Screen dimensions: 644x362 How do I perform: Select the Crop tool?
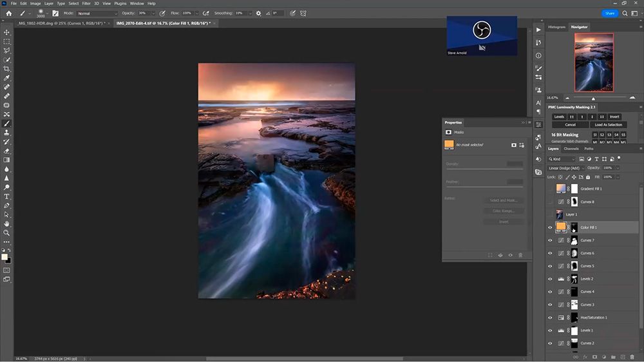click(x=7, y=68)
